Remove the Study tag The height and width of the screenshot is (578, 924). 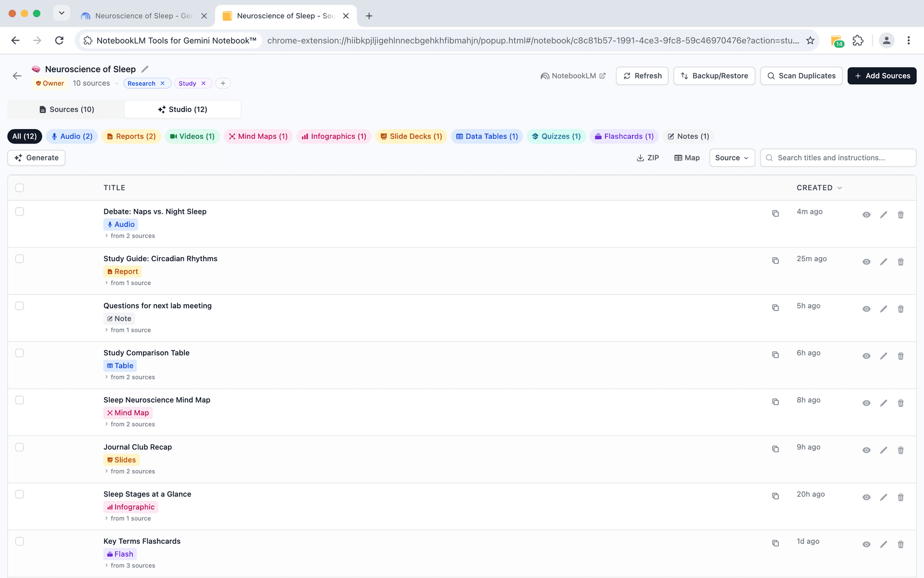[204, 83]
